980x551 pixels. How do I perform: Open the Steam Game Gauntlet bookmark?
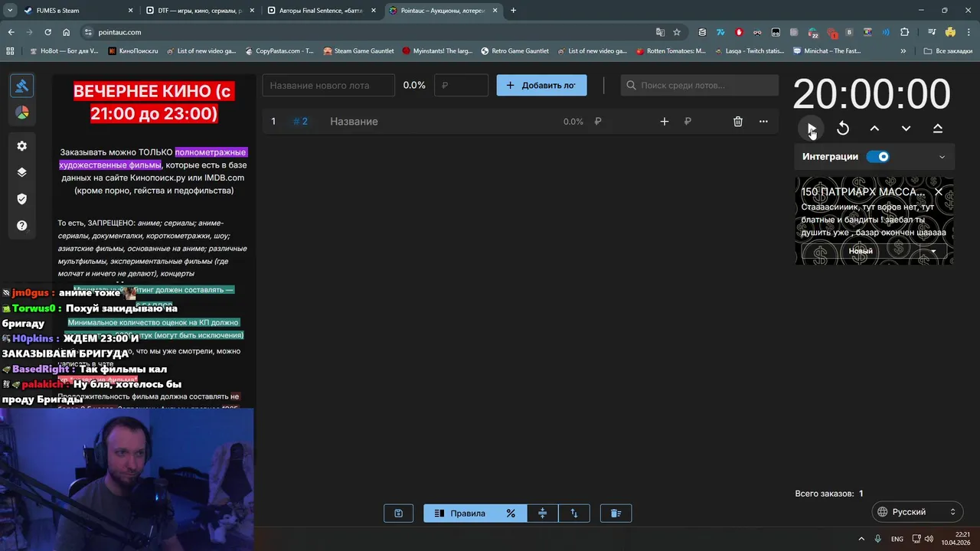point(358,51)
